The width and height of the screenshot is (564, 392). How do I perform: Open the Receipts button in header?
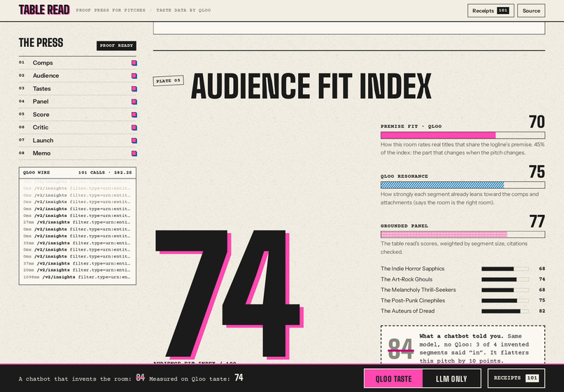tap(491, 10)
